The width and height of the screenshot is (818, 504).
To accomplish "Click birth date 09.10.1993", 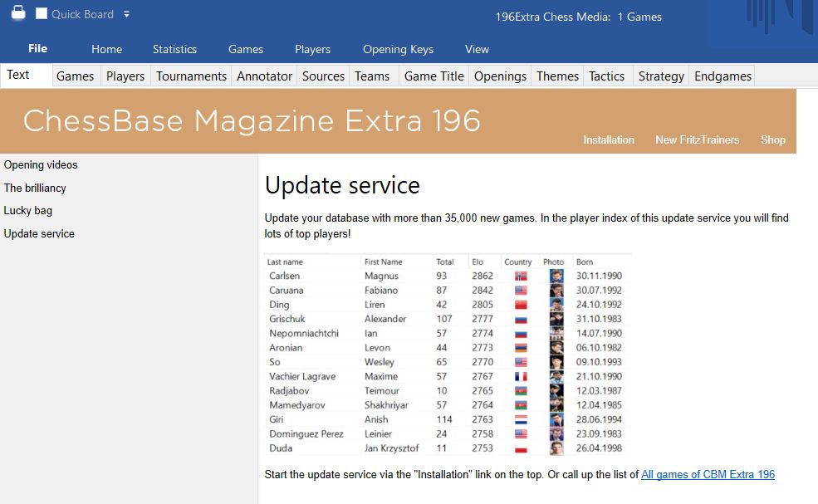I will (x=599, y=362).
